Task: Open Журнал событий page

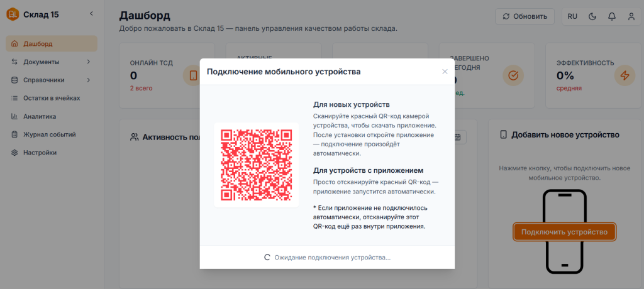Action: 49,134
